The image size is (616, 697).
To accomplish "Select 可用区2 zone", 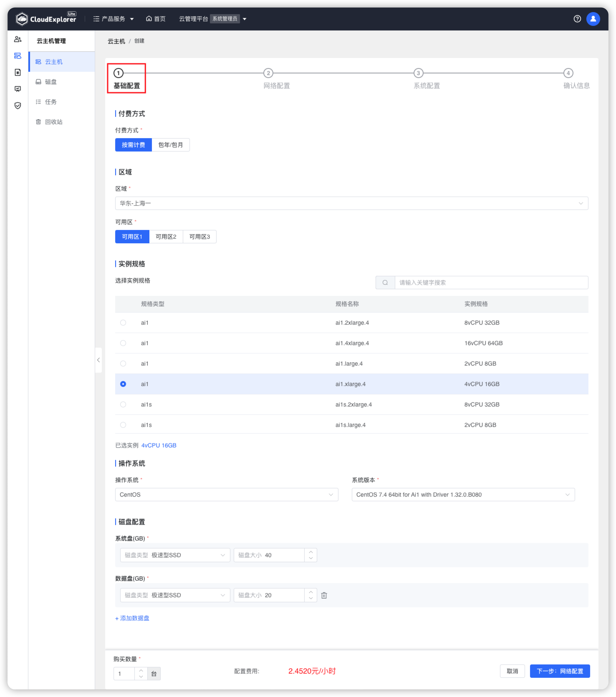I will (166, 237).
